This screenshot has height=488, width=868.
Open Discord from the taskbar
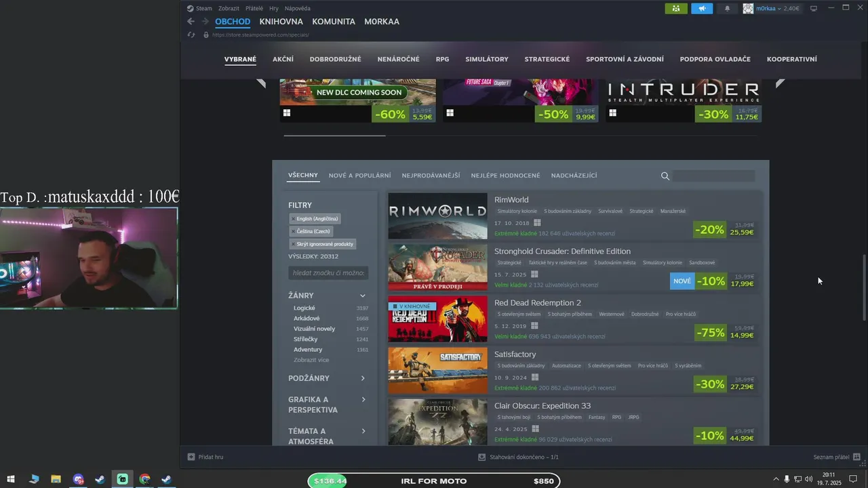pos(79,479)
